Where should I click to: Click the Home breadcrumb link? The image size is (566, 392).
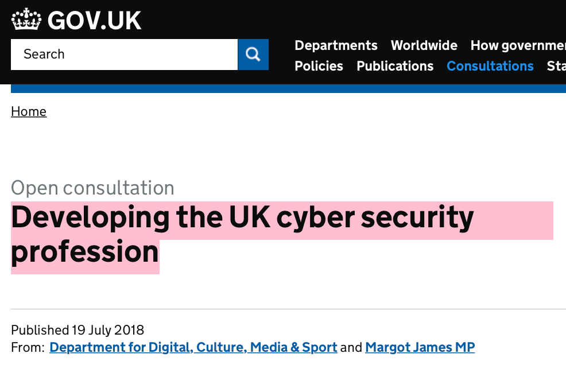tap(29, 111)
